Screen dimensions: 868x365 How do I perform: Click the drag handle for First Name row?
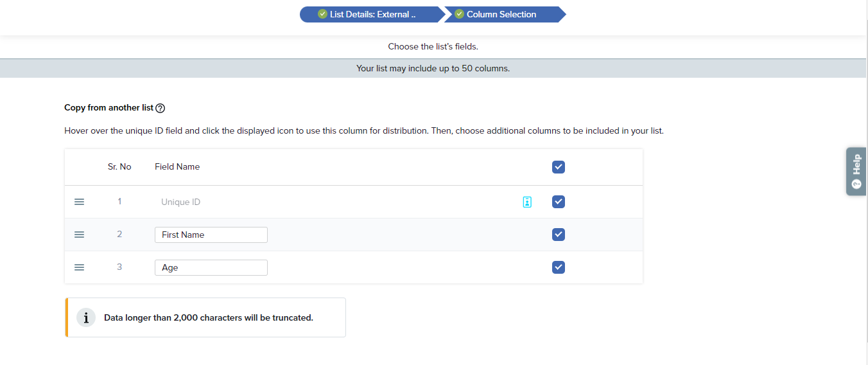[x=80, y=235]
